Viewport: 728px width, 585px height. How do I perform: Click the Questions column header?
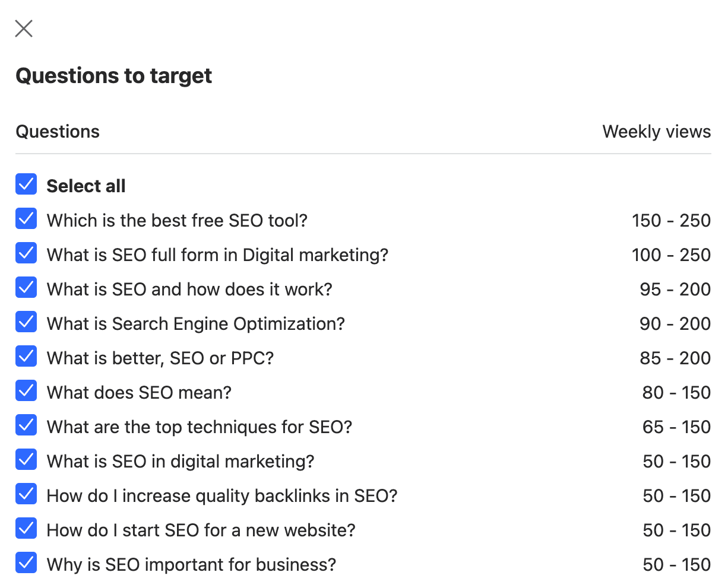pyautogui.click(x=58, y=131)
